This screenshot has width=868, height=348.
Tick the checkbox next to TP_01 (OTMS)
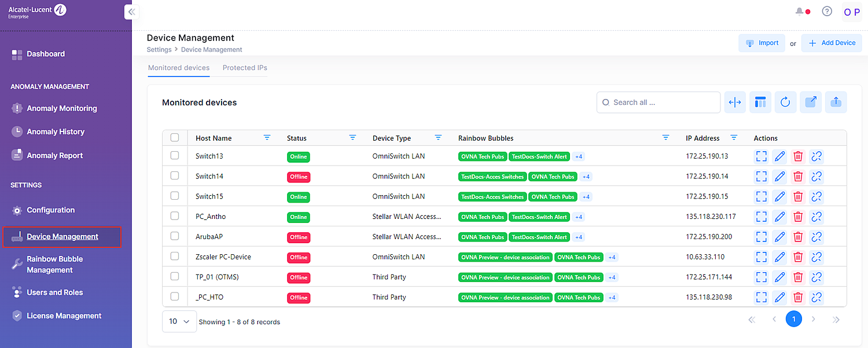point(175,276)
